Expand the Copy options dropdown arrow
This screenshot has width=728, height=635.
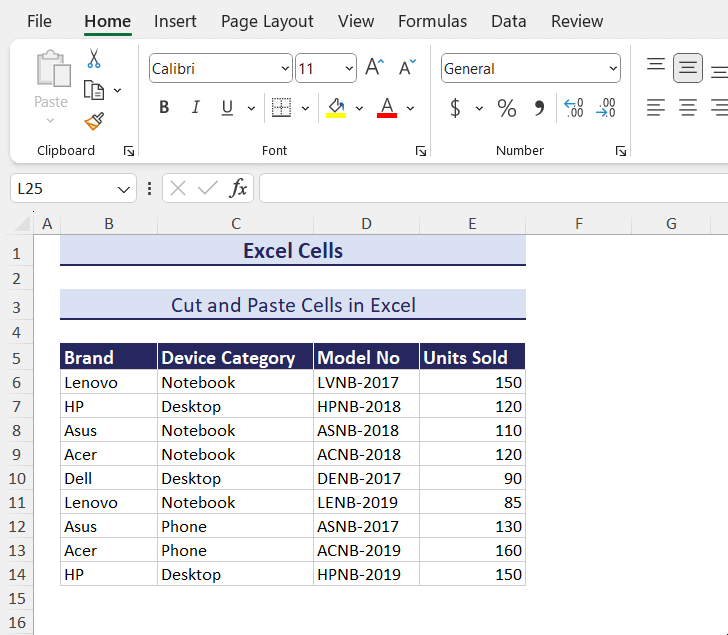(117, 91)
